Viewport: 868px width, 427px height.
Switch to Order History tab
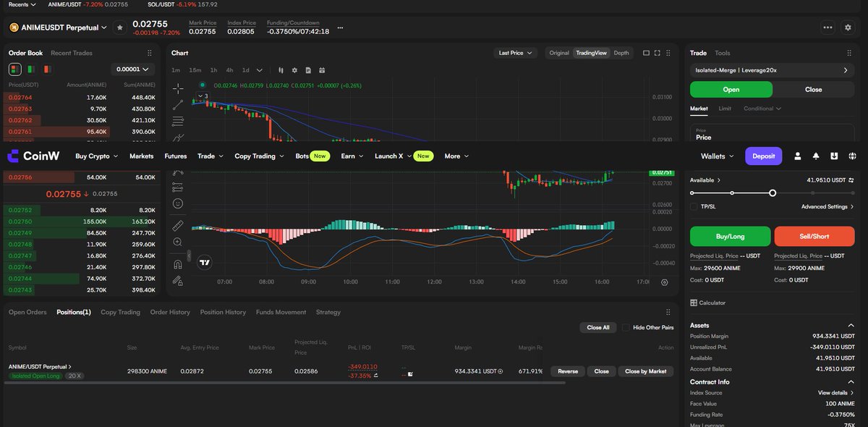click(170, 312)
